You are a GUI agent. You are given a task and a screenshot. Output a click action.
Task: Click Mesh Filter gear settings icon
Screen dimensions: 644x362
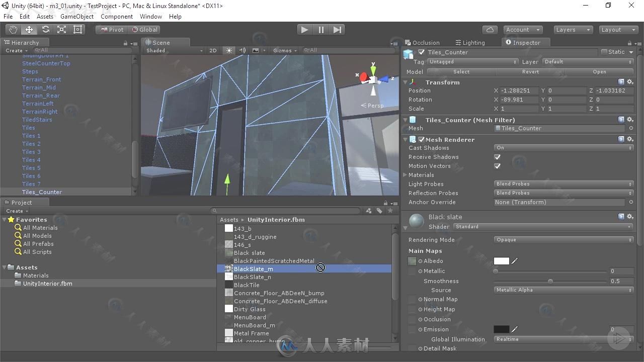pos(630,120)
